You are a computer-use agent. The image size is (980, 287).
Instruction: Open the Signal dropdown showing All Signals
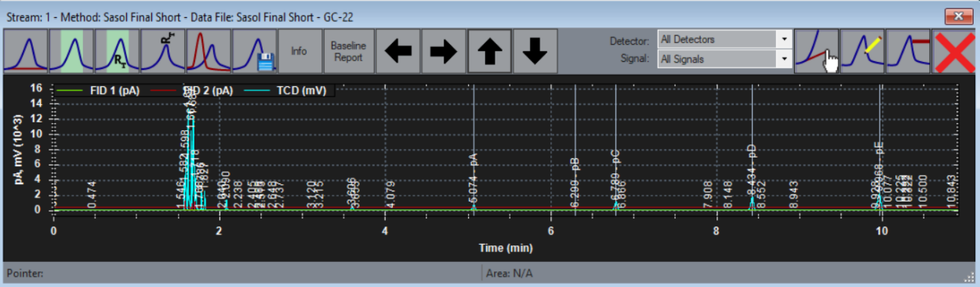point(724,59)
